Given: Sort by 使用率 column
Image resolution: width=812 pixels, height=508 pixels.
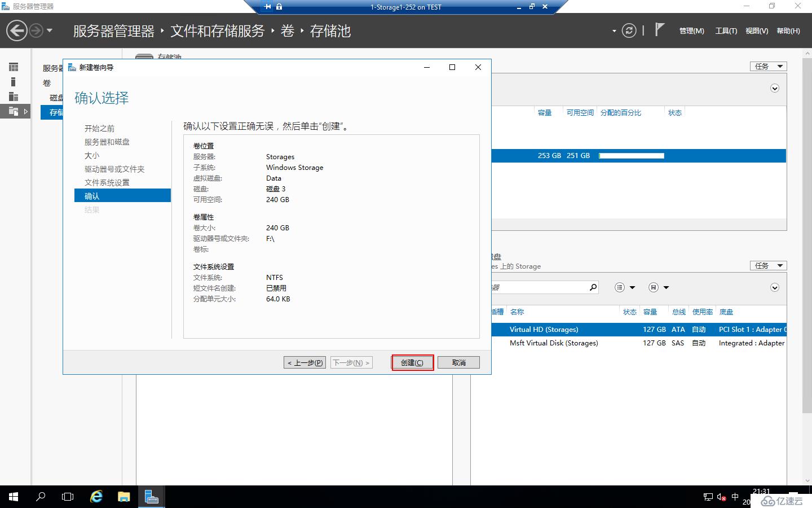Looking at the screenshot, I should coord(703,312).
